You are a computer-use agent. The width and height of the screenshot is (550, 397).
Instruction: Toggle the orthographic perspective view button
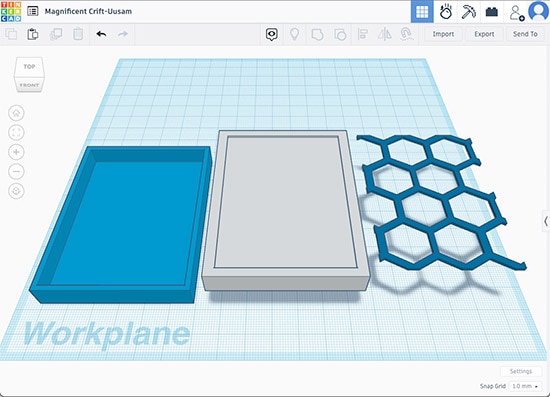click(x=16, y=191)
